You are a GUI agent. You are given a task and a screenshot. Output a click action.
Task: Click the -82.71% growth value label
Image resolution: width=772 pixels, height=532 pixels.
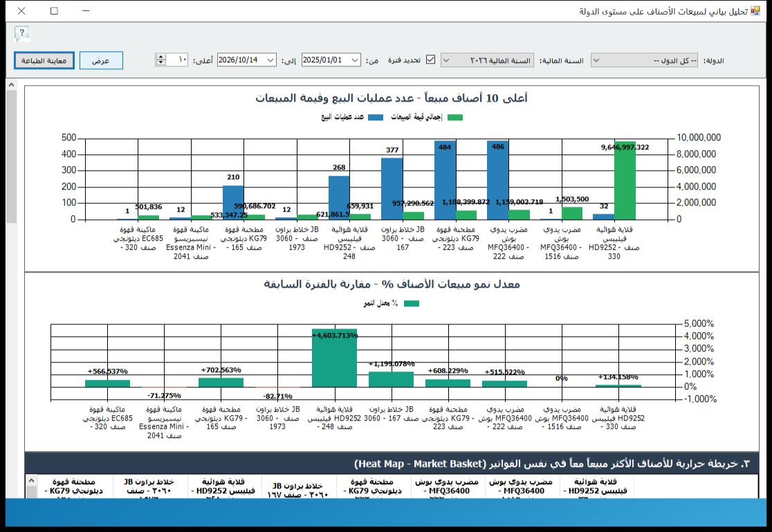coord(277,396)
